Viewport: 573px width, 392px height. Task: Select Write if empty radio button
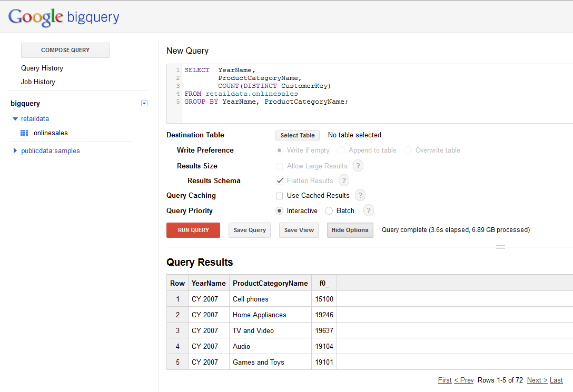pos(280,150)
